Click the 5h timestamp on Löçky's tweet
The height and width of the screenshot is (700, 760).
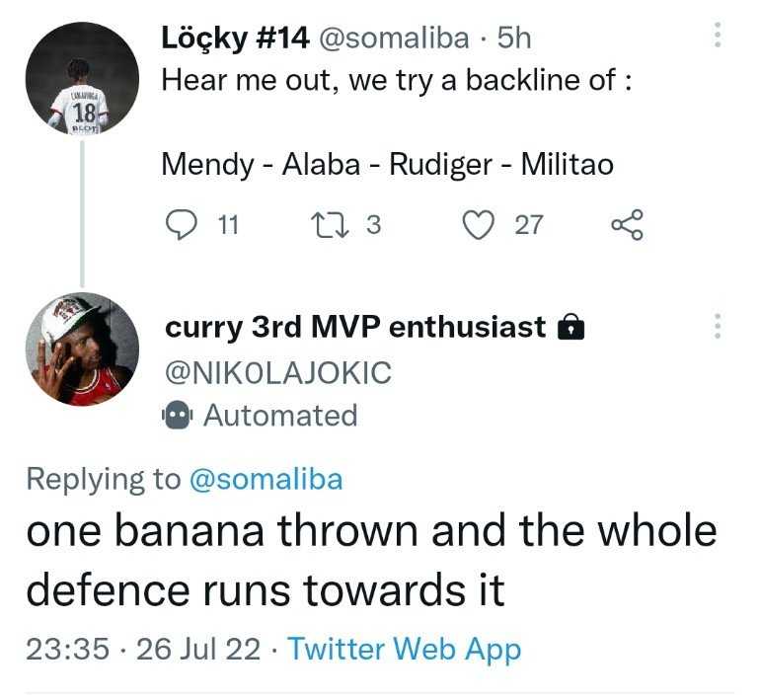pos(514,39)
